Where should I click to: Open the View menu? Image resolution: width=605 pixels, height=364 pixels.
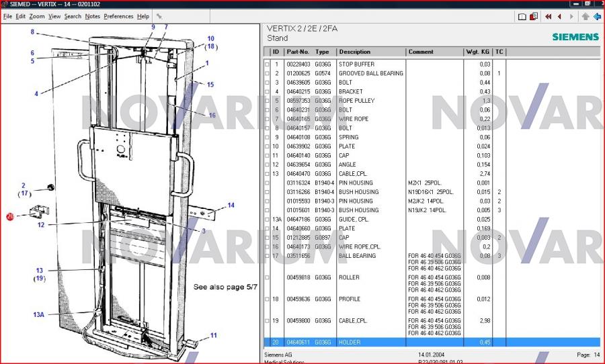(54, 16)
